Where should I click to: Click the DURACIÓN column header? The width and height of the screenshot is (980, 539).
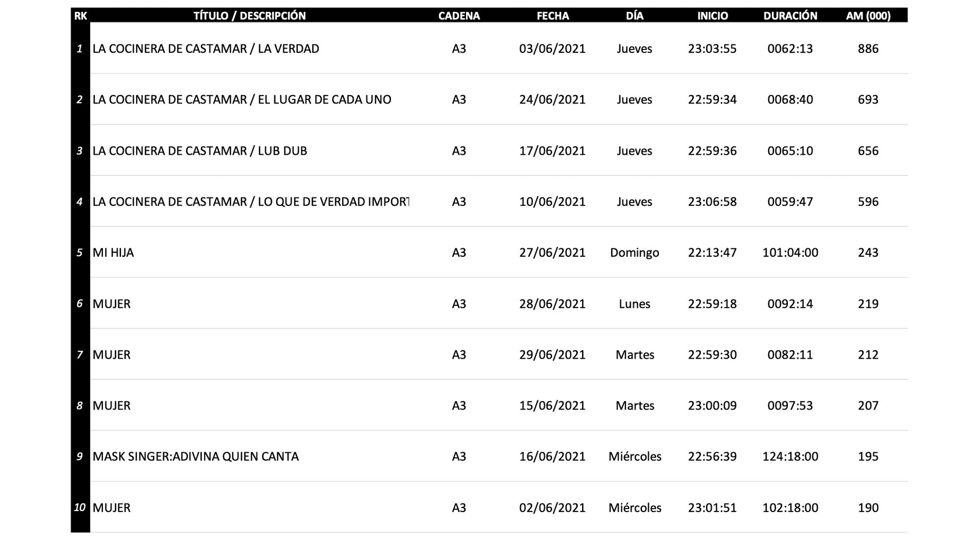click(x=790, y=16)
